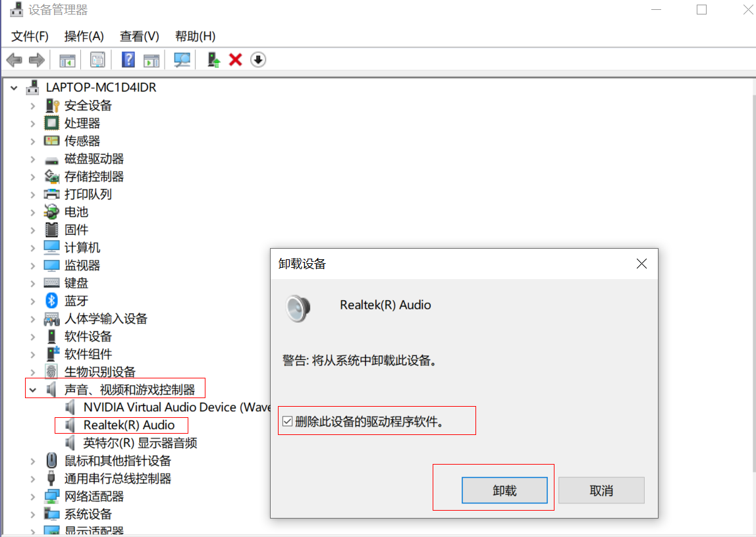This screenshot has height=537, width=756.
Task: Collapse the LAPTOP-MC1D4IDR root node
Action: point(14,88)
